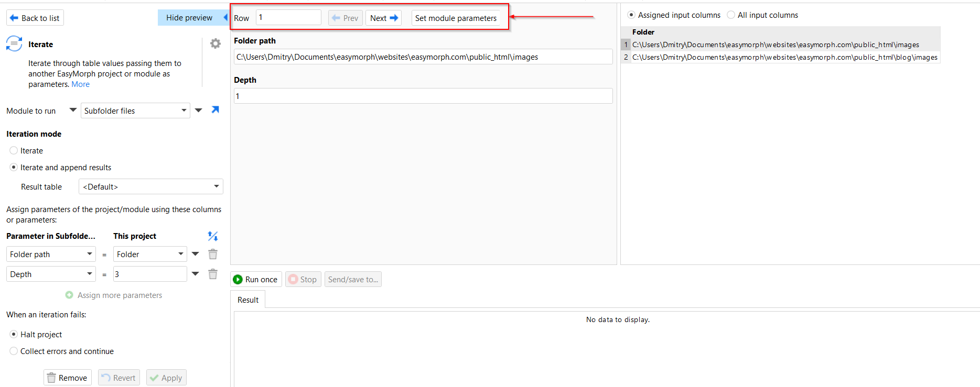The width and height of the screenshot is (980, 387).
Task: Click Hide preview button
Action: [x=189, y=18]
